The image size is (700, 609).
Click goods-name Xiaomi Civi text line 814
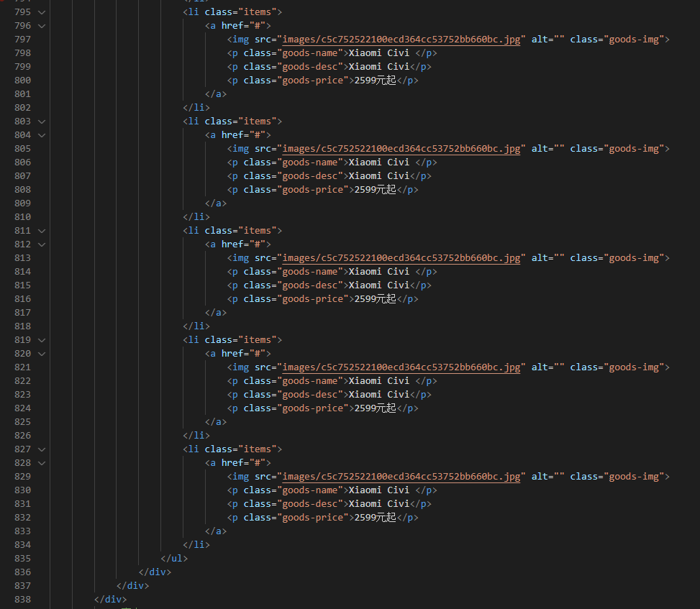378,272
